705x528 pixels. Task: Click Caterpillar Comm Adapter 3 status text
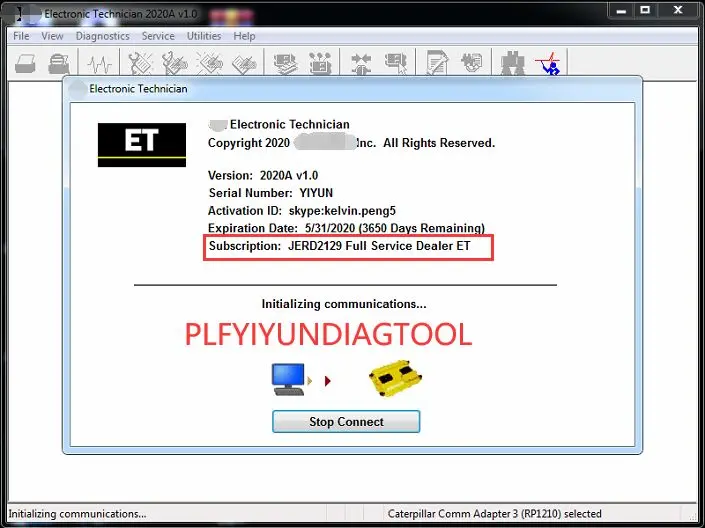point(495,514)
